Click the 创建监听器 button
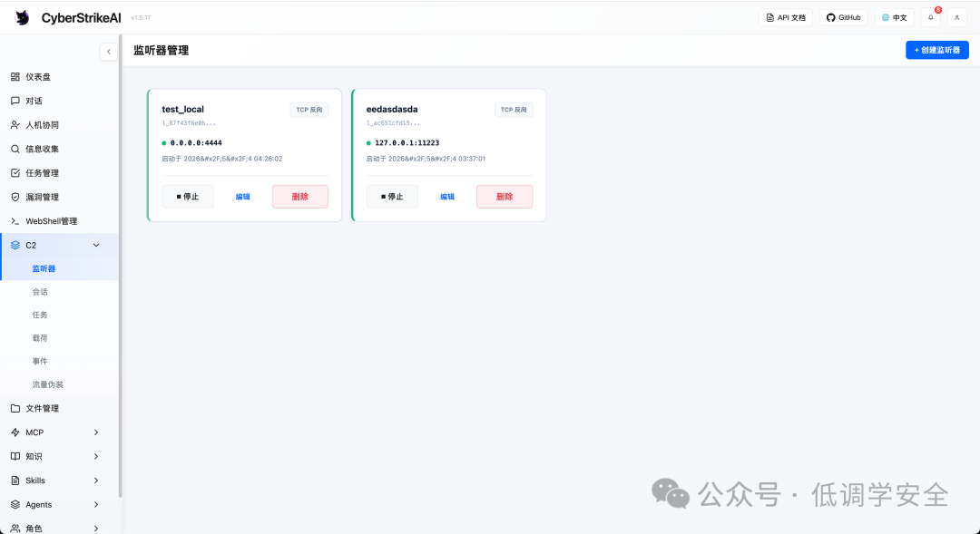Image resolution: width=980 pixels, height=534 pixels. point(936,50)
